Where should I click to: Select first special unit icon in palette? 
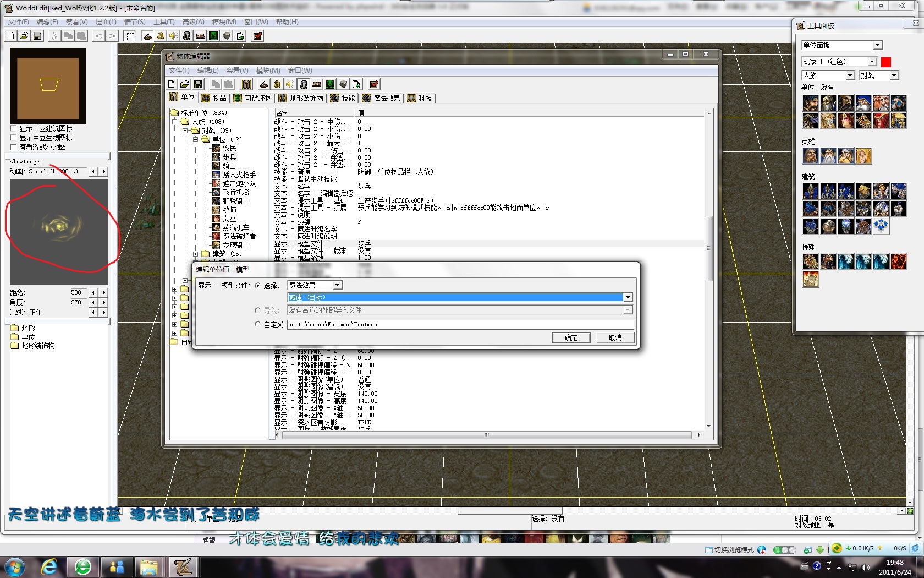[811, 261]
